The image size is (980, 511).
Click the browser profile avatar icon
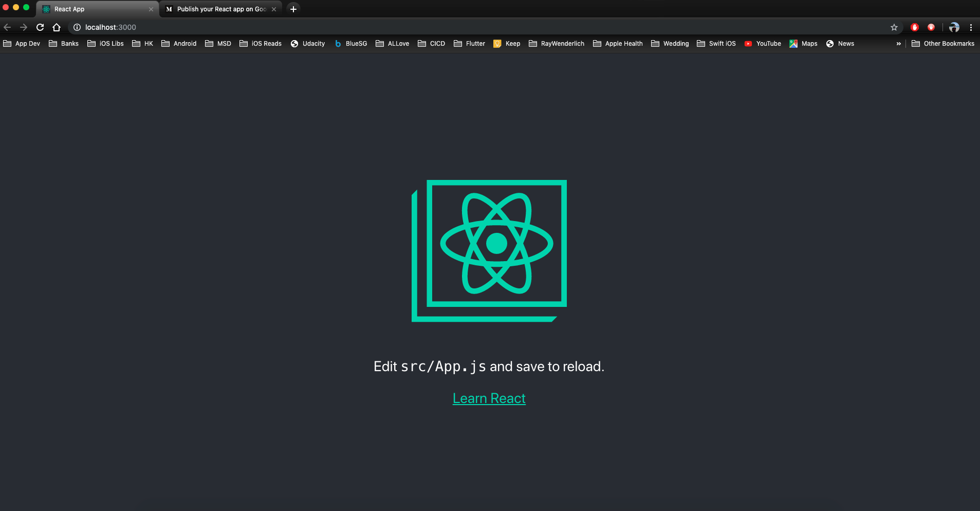tap(954, 27)
